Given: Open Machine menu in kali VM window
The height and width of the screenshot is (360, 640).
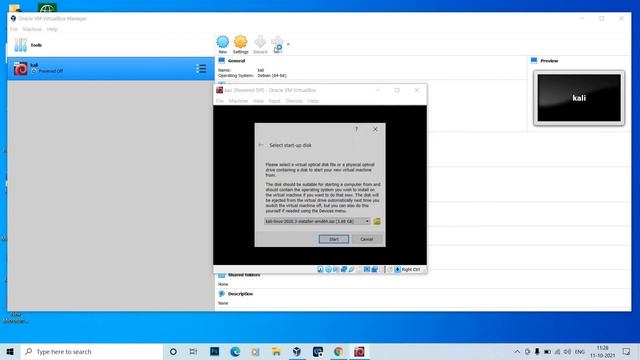Looking at the screenshot, I should (x=238, y=101).
